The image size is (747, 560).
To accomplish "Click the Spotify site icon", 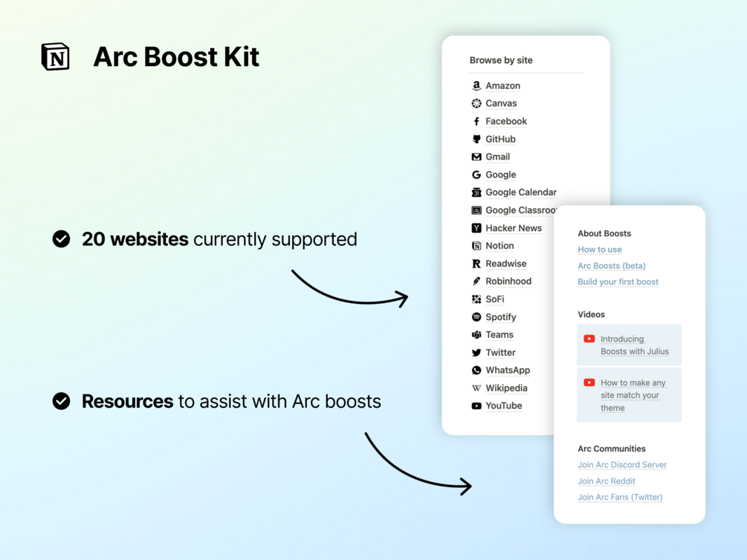I will [x=476, y=316].
